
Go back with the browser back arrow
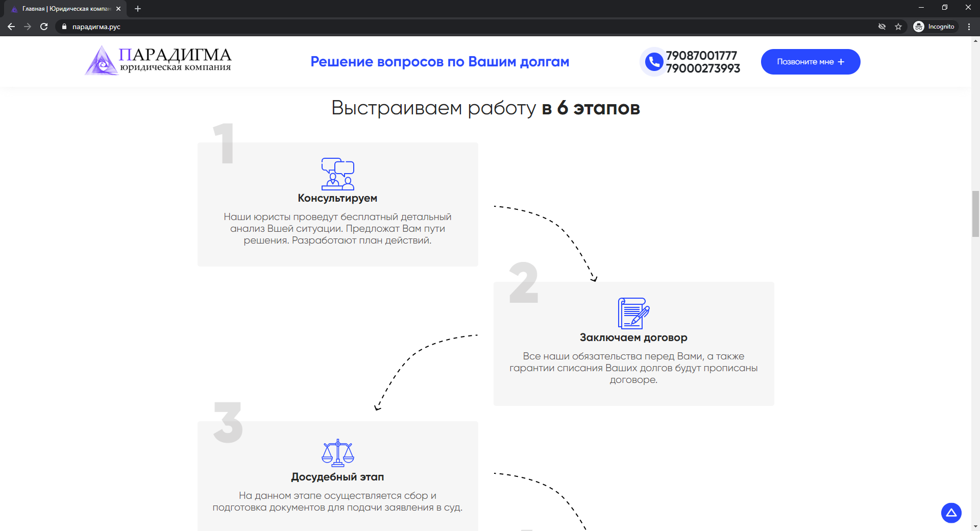click(x=11, y=27)
